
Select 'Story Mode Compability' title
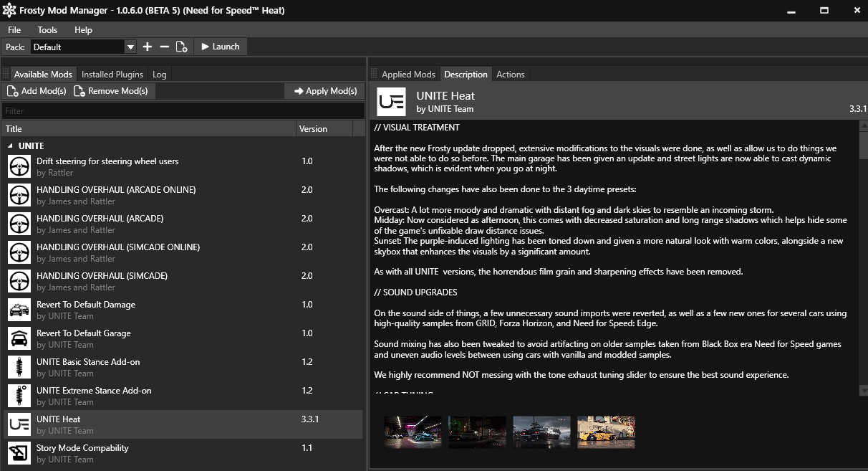tap(82, 448)
